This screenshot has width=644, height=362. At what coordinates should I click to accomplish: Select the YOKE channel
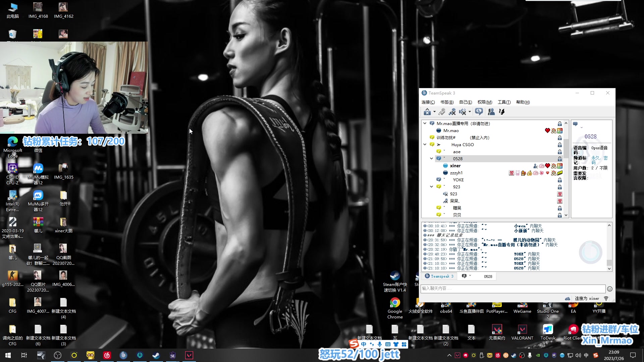[x=458, y=180]
